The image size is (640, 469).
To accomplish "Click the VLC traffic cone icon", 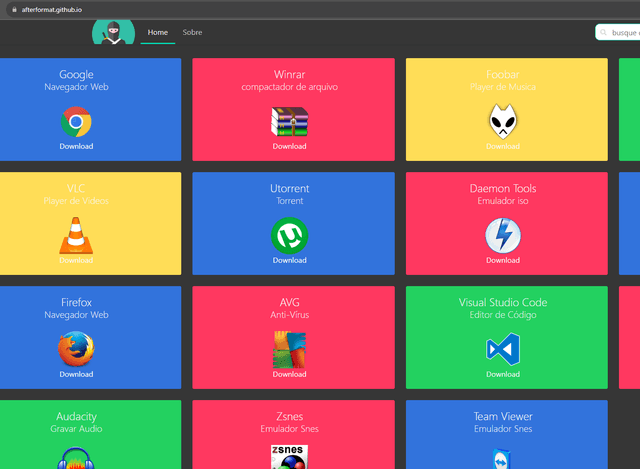I will (76, 236).
